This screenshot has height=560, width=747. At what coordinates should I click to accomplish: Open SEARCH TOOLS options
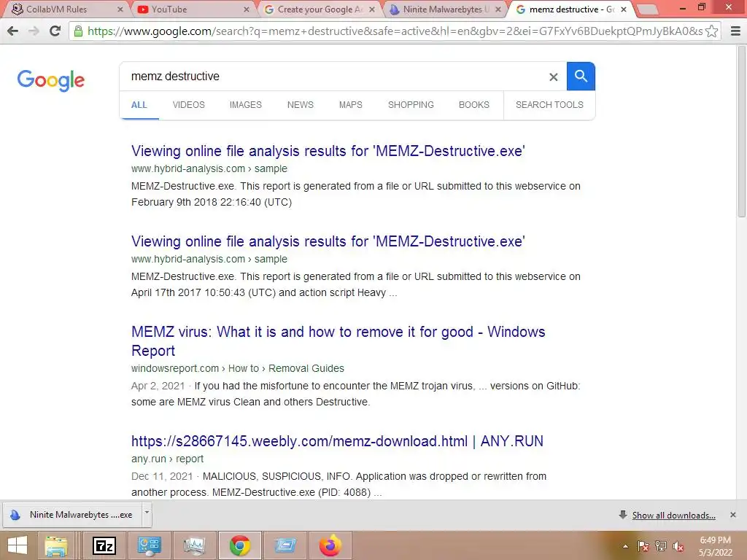[549, 105]
